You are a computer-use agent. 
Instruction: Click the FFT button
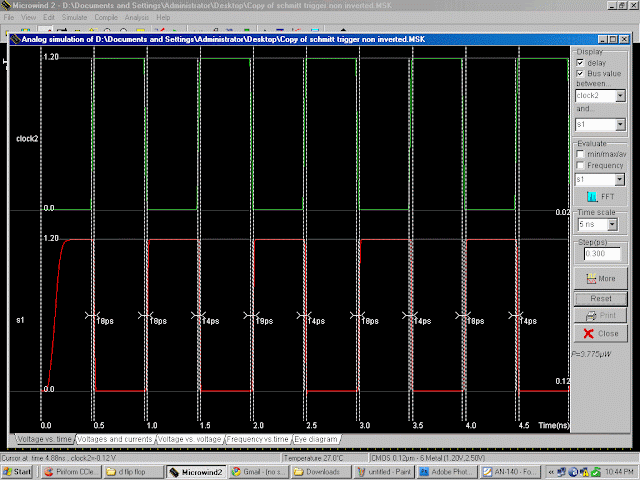click(x=600, y=197)
